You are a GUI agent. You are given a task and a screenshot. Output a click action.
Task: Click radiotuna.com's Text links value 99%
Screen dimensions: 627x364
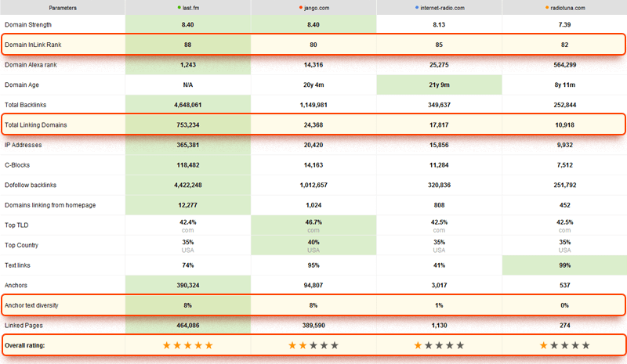pos(564,265)
